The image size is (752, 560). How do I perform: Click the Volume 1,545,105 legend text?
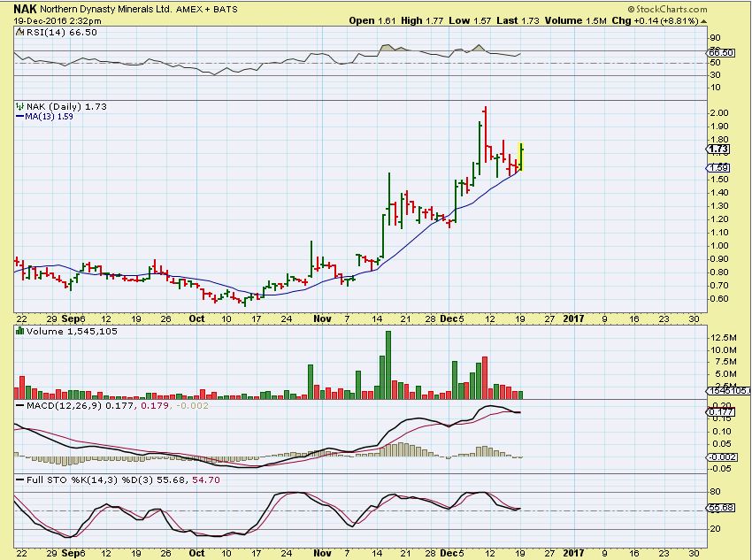pos(72,331)
